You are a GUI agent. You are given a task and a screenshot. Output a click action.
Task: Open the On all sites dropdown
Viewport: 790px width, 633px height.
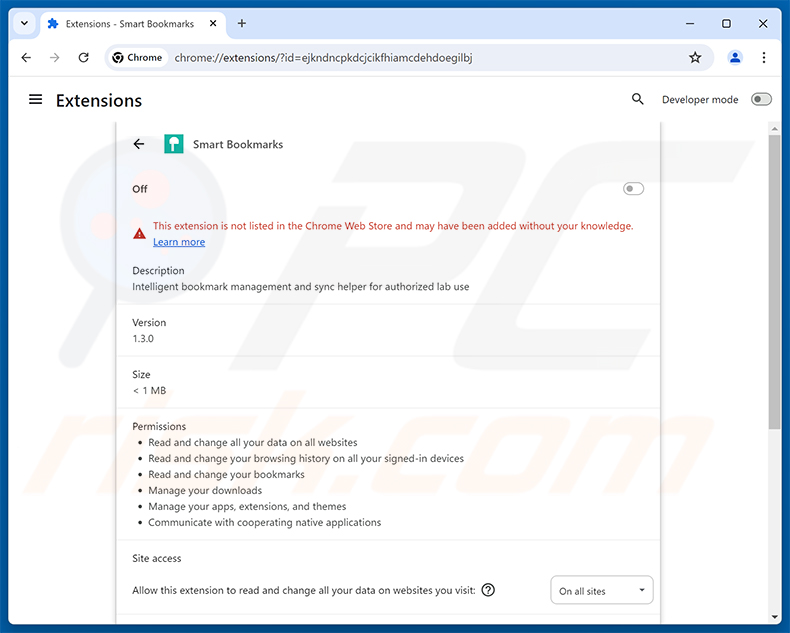[x=602, y=590]
